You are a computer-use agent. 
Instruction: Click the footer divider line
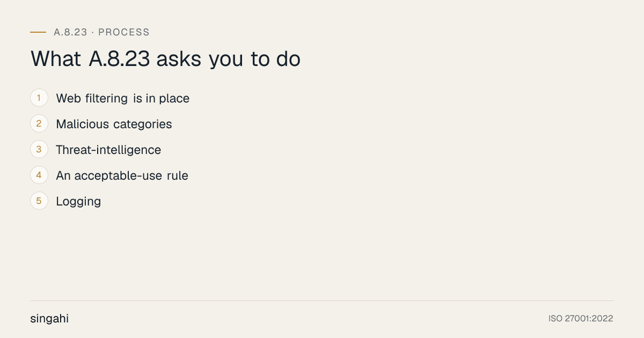pos(322,300)
